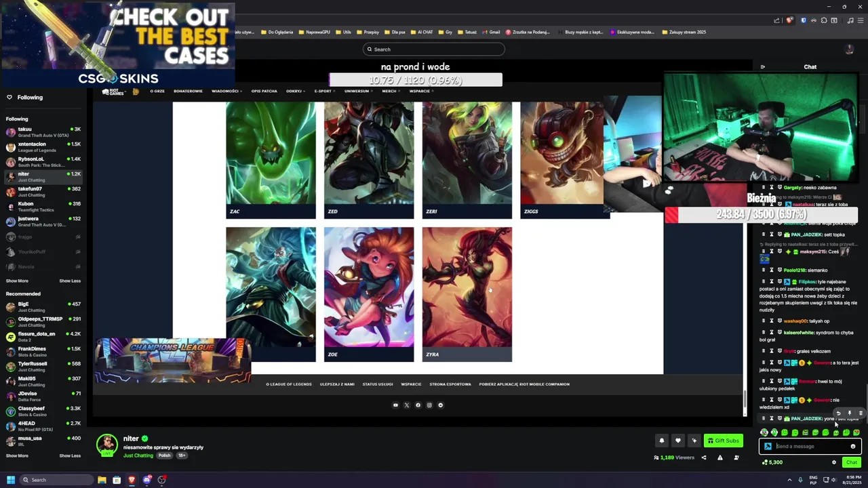Open fissure_dota_en recommended channel
This screenshot has height=488, width=868.
point(43,336)
